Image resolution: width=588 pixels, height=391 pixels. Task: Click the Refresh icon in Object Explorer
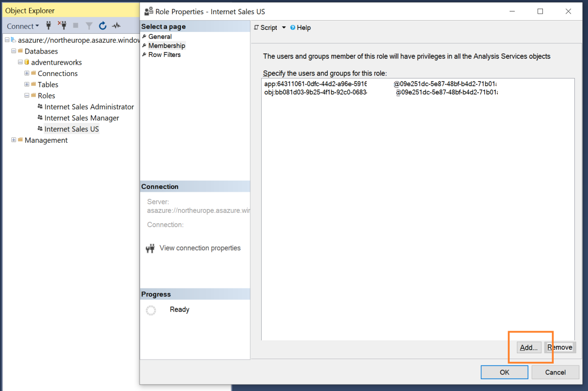tap(103, 26)
